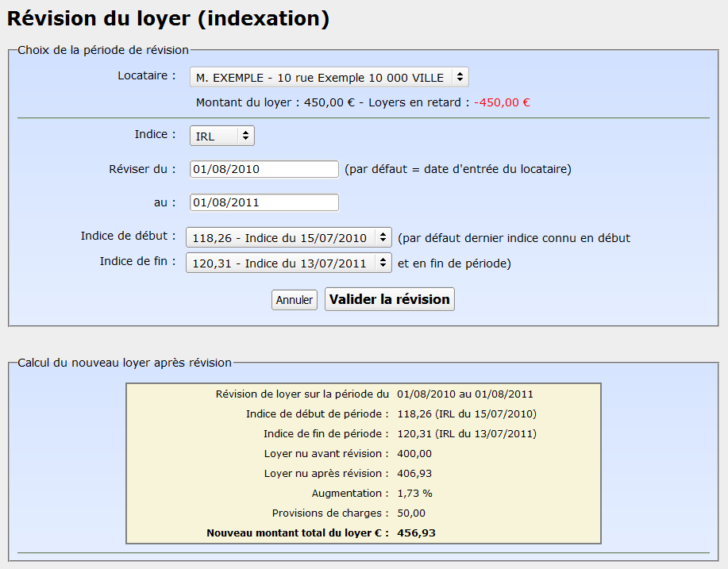
Task: Click the red late rent amount -450,00 €
Action: [502, 102]
